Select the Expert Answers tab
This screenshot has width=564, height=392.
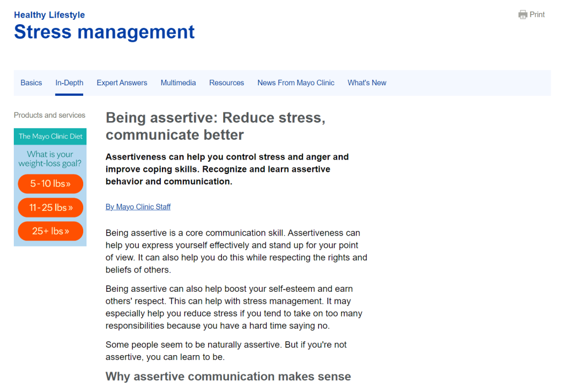click(122, 83)
